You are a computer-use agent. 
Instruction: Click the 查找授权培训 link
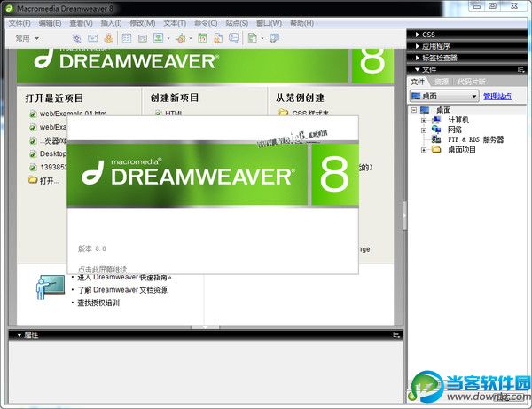tap(98, 303)
